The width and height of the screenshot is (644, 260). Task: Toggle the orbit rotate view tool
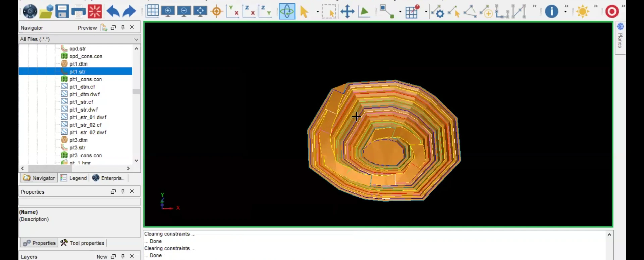[x=287, y=11]
